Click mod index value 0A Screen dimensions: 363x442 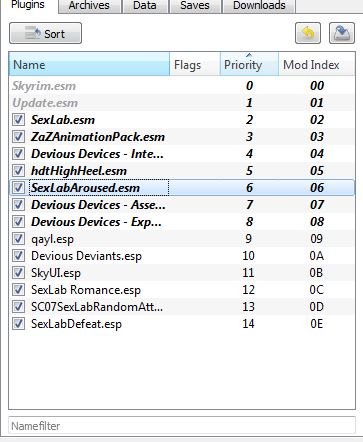tap(316, 256)
